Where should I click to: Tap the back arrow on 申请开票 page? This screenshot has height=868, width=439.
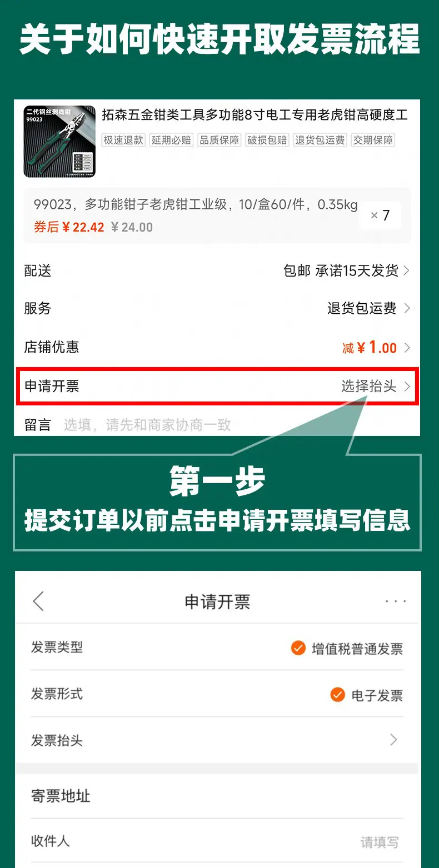click(38, 601)
